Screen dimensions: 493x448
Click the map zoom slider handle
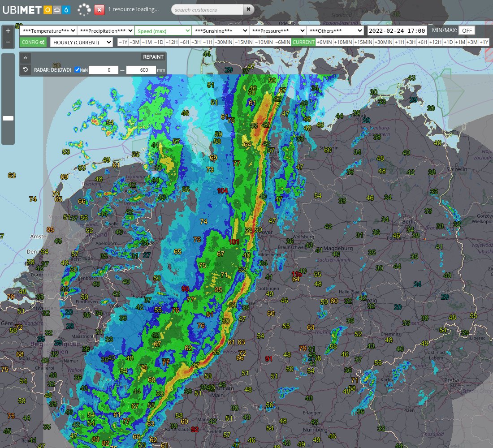tap(8, 118)
